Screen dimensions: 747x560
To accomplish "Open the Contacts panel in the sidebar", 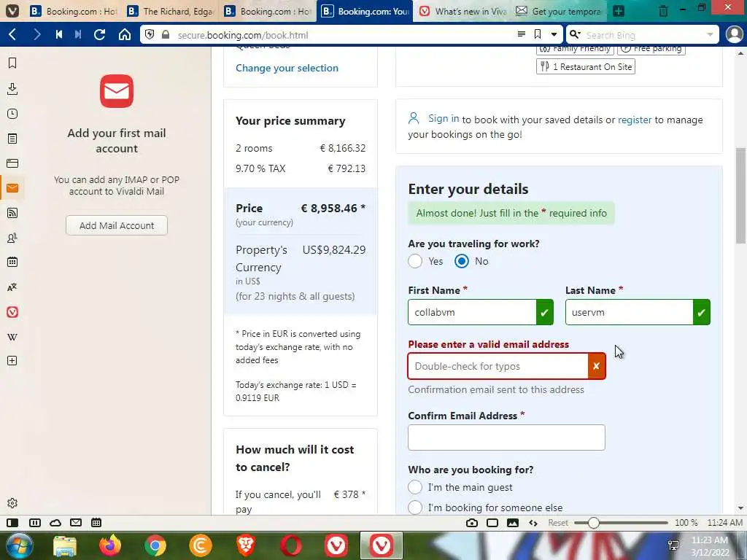I will click(12, 238).
